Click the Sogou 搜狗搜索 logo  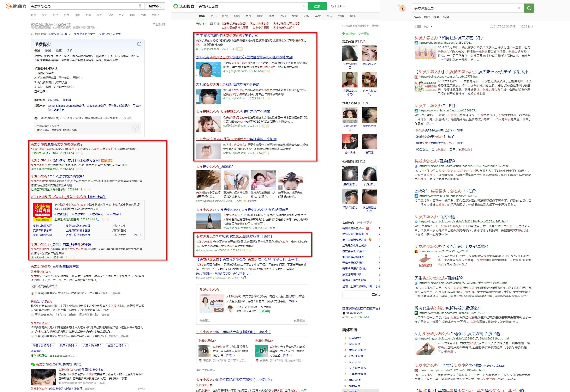[x=16, y=6]
